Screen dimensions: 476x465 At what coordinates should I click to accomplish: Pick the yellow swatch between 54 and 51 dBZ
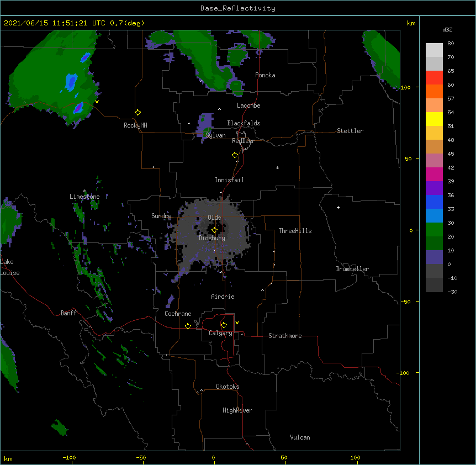tap(434, 119)
